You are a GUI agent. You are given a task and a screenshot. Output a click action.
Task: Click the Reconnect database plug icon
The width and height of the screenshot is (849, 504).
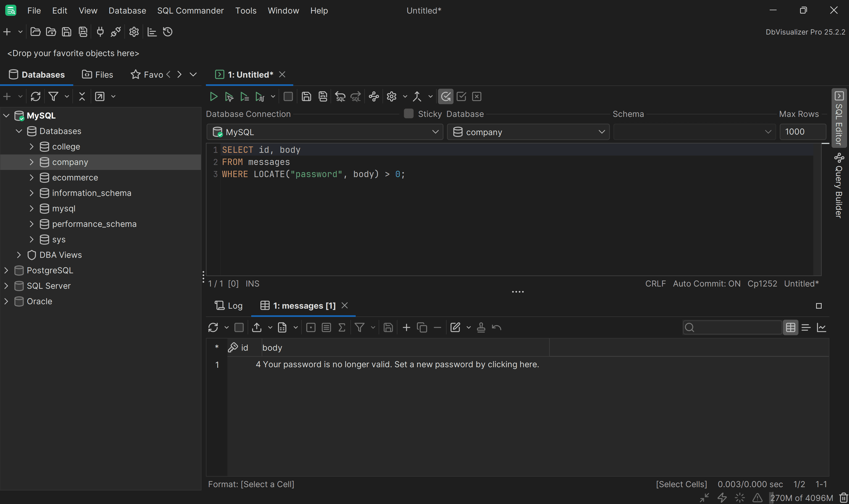click(x=100, y=32)
